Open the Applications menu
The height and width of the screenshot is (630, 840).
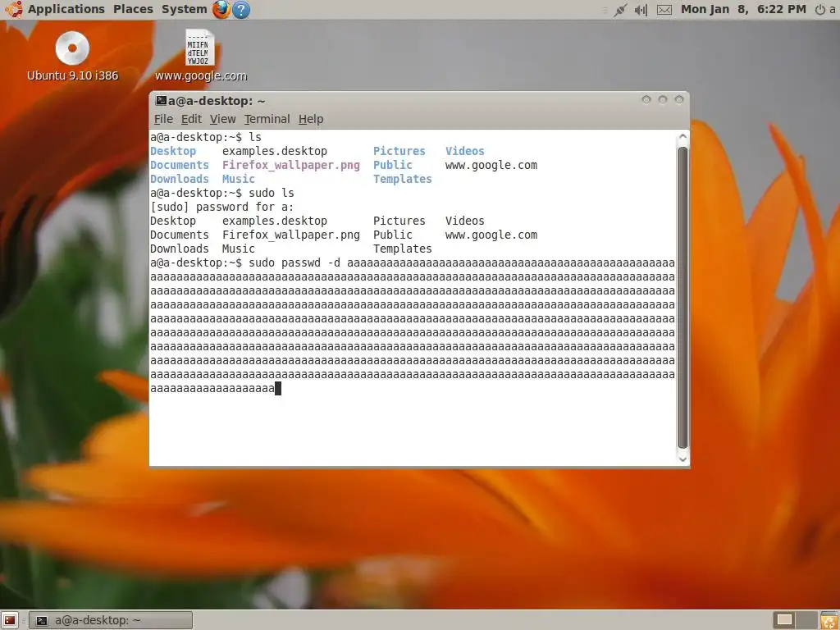66,9
